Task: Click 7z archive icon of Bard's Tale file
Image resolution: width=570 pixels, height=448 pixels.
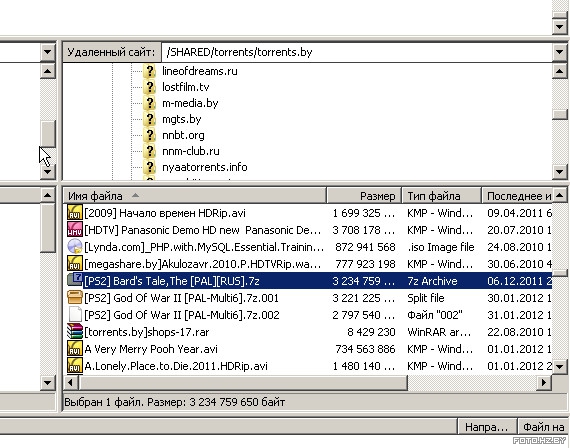Action: 75,280
